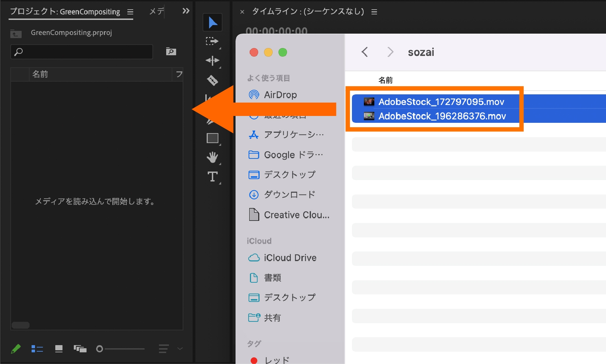Filter by レッド tag in Finder sidebar
Viewport: 606px width, 364px height.
[x=270, y=360]
